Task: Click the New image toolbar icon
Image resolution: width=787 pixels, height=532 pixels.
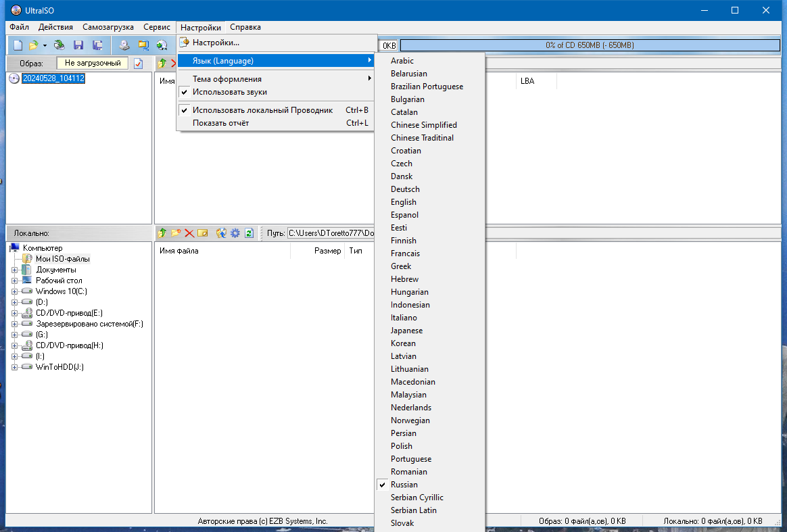Action: coord(18,46)
